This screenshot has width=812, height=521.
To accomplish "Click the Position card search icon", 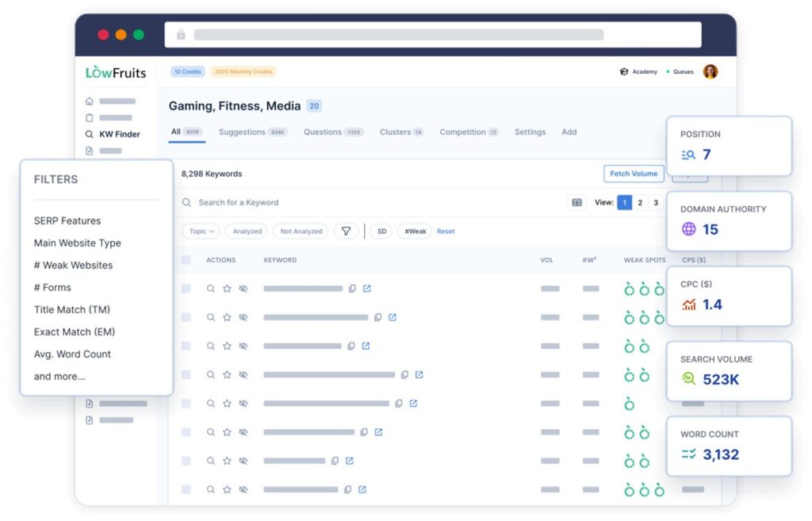I will (688, 155).
